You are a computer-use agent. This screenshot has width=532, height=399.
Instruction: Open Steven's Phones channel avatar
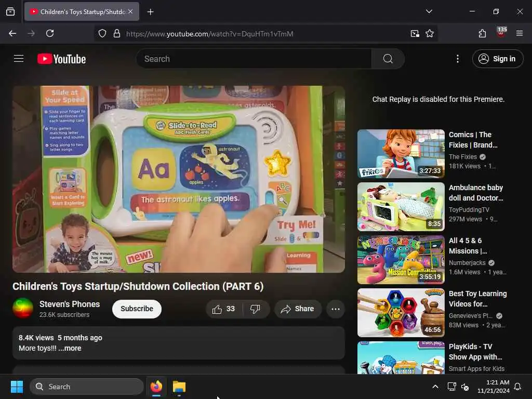point(23,308)
